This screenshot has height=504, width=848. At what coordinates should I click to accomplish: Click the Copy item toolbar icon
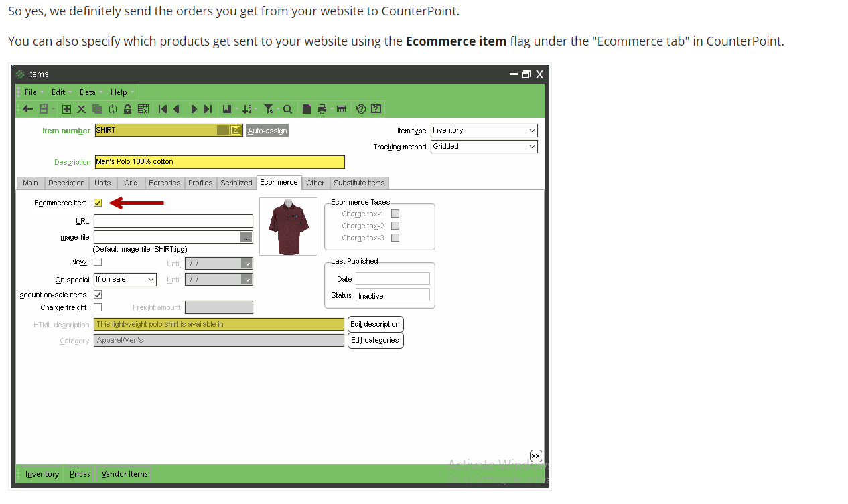(x=97, y=109)
